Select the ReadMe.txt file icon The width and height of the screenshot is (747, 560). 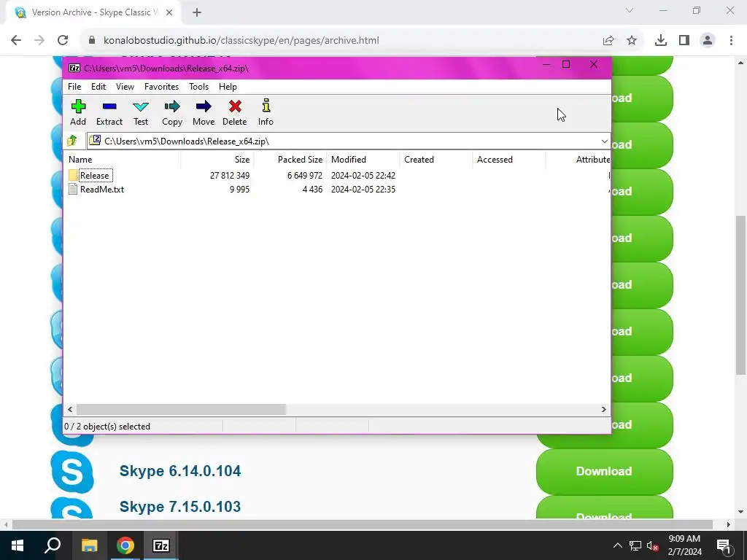[73, 189]
